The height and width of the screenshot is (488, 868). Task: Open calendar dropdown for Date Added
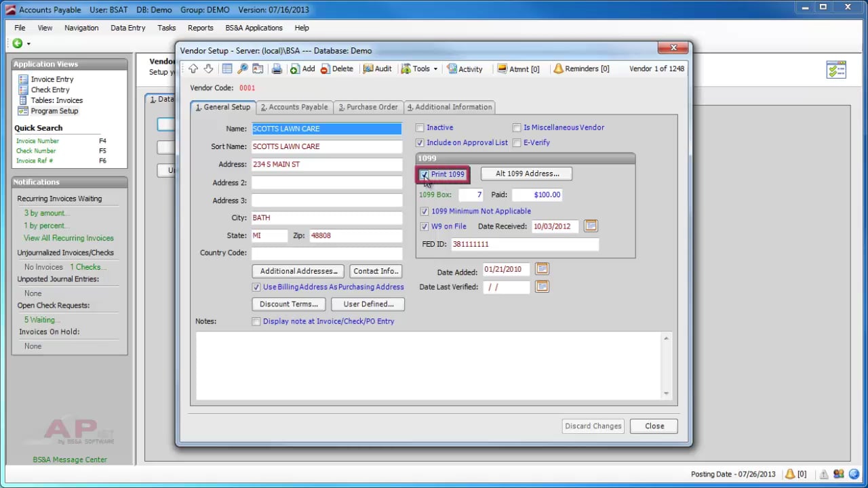(x=542, y=269)
